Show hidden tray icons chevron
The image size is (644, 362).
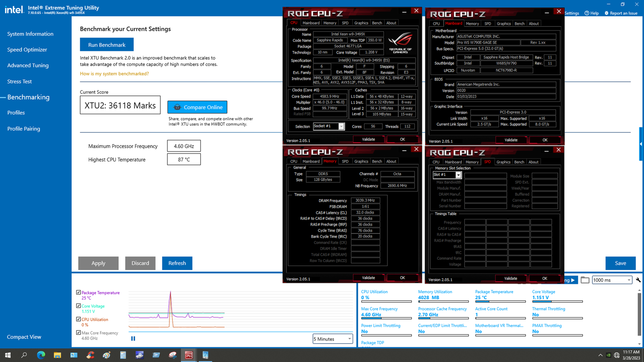click(600, 355)
